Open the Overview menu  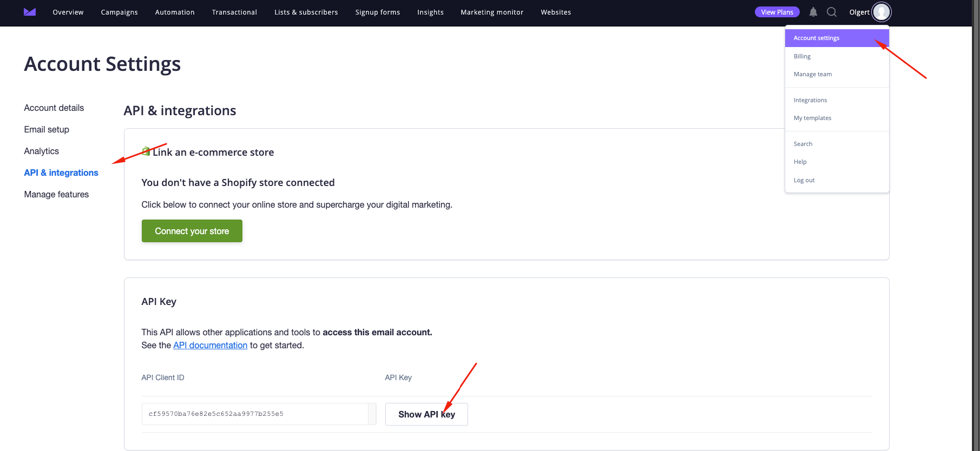68,12
